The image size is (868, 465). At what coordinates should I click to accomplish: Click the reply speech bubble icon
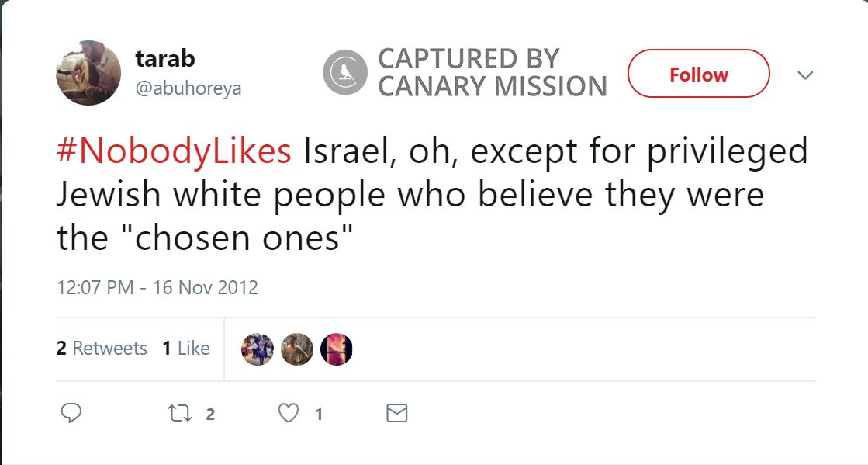click(71, 413)
